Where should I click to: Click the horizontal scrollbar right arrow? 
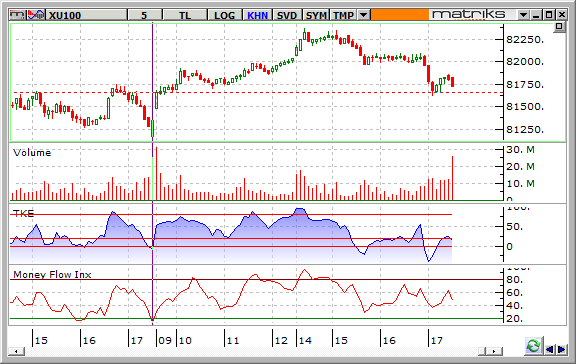point(494,352)
